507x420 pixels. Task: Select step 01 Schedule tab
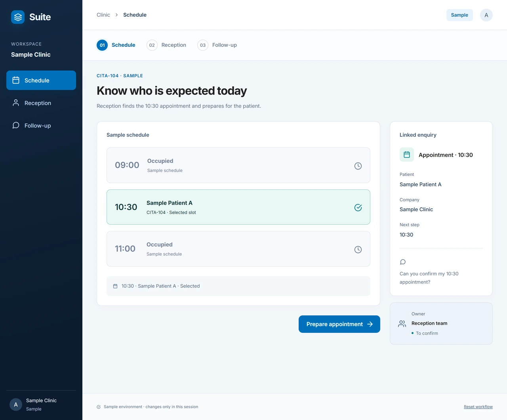point(116,45)
